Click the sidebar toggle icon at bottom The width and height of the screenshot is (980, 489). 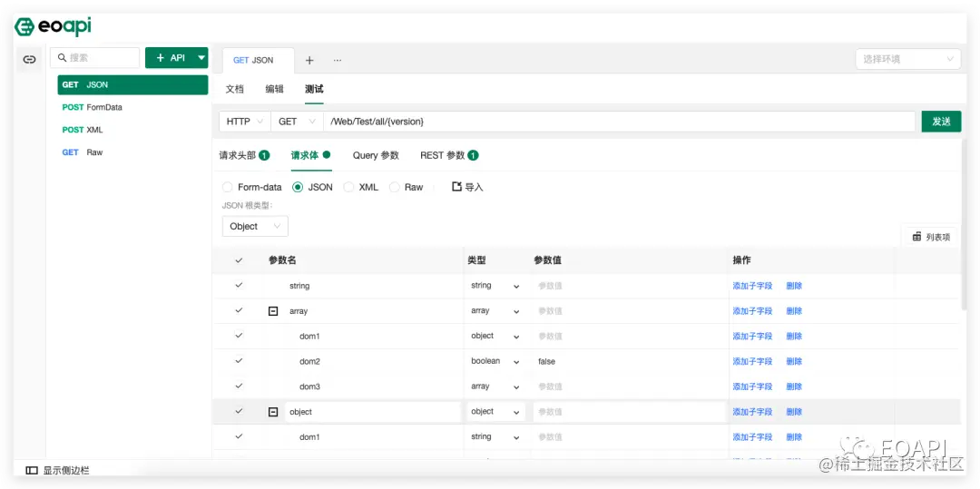pos(31,470)
